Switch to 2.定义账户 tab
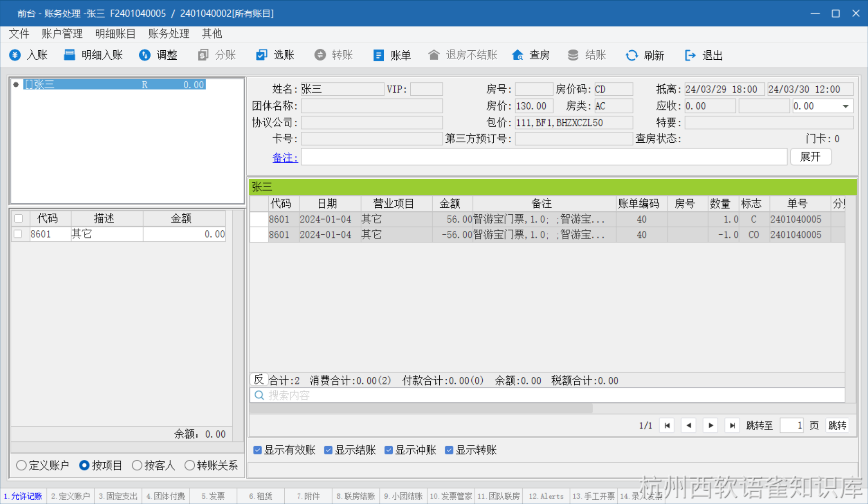The width and height of the screenshot is (868, 504). tap(71, 496)
